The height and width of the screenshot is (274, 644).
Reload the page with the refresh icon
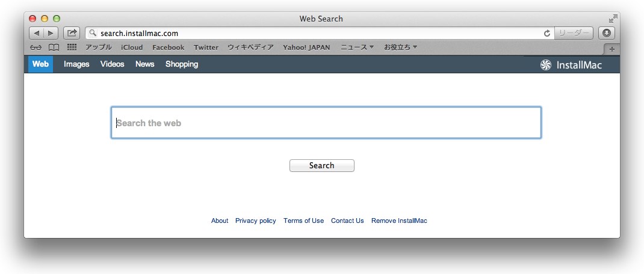pyautogui.click(x=546, y=33)
